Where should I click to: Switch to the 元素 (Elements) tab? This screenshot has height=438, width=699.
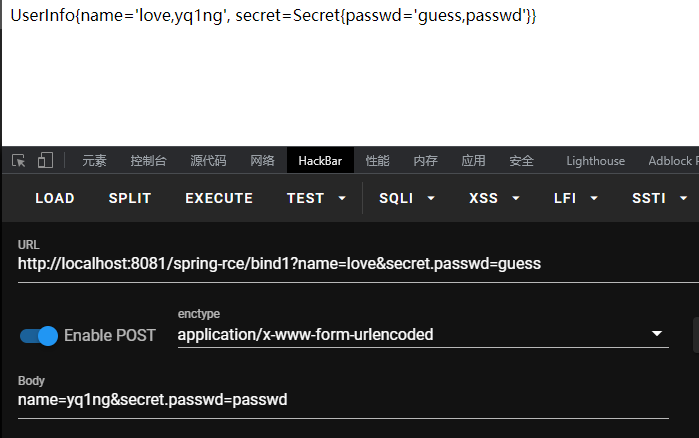click(x=94, y=161)
